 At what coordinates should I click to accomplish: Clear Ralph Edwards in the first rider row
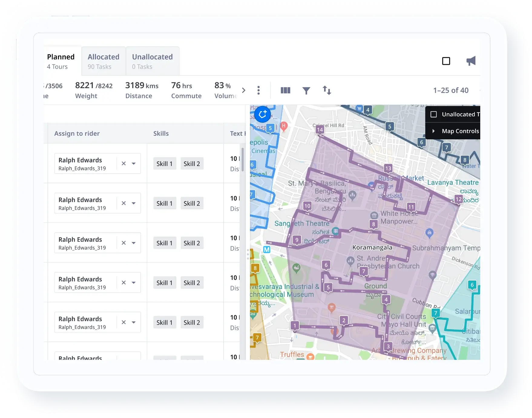pos(124,164)
